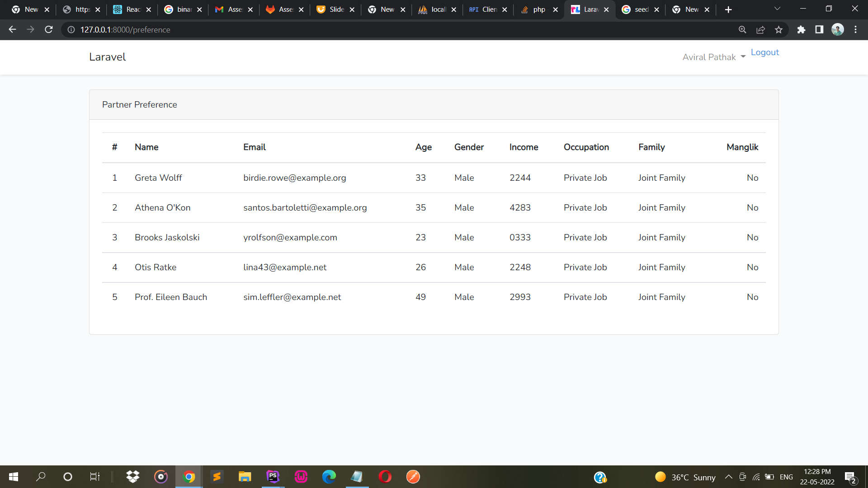Open WordPress from the taskbar
The width and height of the screenshot is (868, 488).
301,476
